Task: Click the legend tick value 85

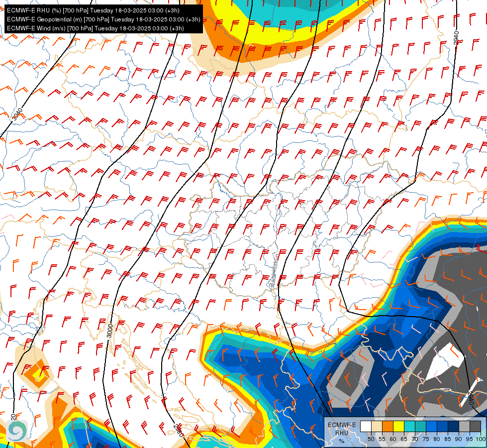Action: [448, 439]
